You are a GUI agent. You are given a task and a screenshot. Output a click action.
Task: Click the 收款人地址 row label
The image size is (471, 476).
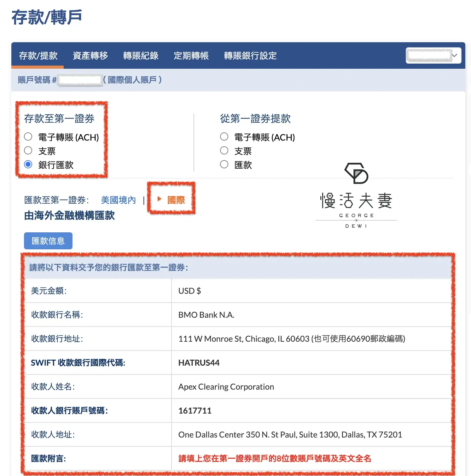pyautogui.click(x=53, y=435)
